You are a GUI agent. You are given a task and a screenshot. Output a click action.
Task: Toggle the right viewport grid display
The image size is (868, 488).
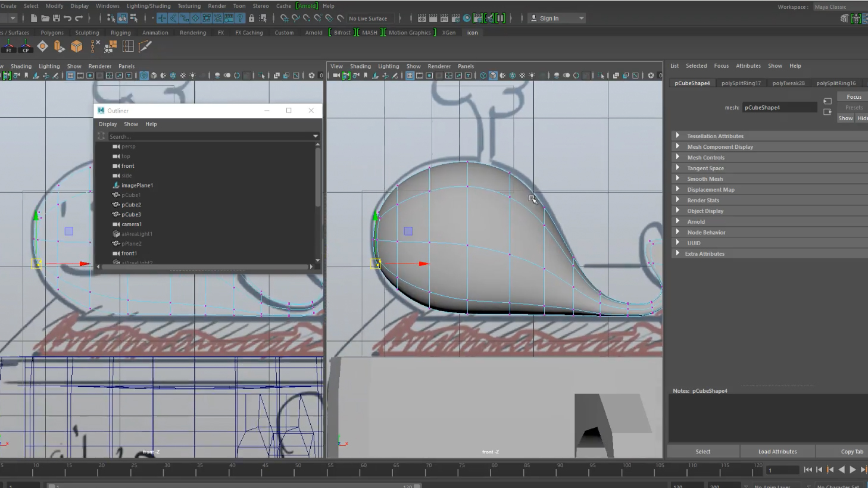click(410, 76)
